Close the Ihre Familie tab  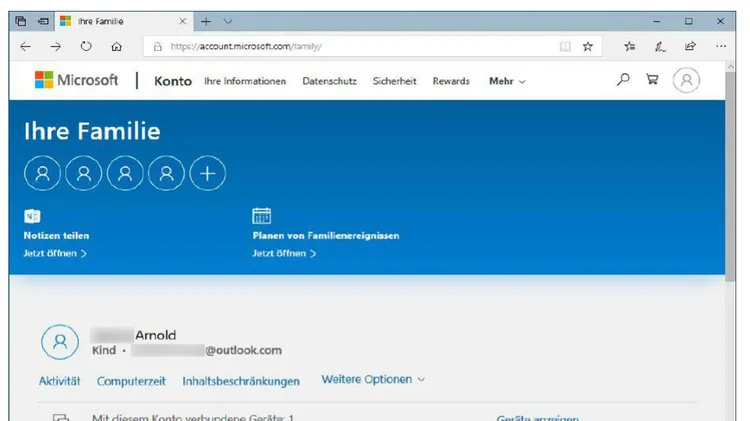[x=182, y=21]
